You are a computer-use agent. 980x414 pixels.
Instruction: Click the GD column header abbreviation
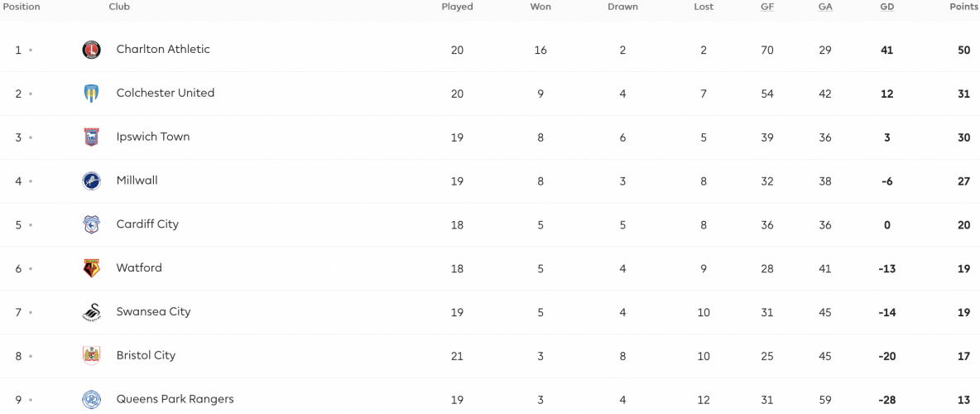click(886, 7)
